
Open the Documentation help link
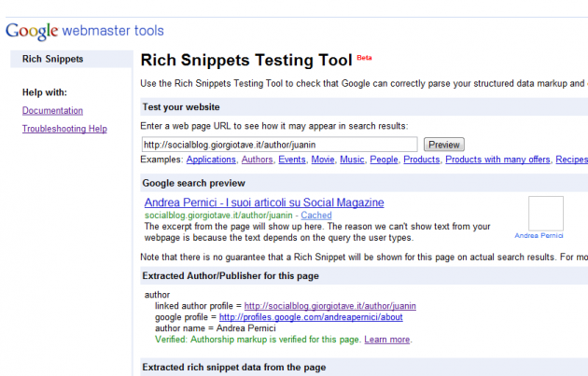click(x=52, y=111)
